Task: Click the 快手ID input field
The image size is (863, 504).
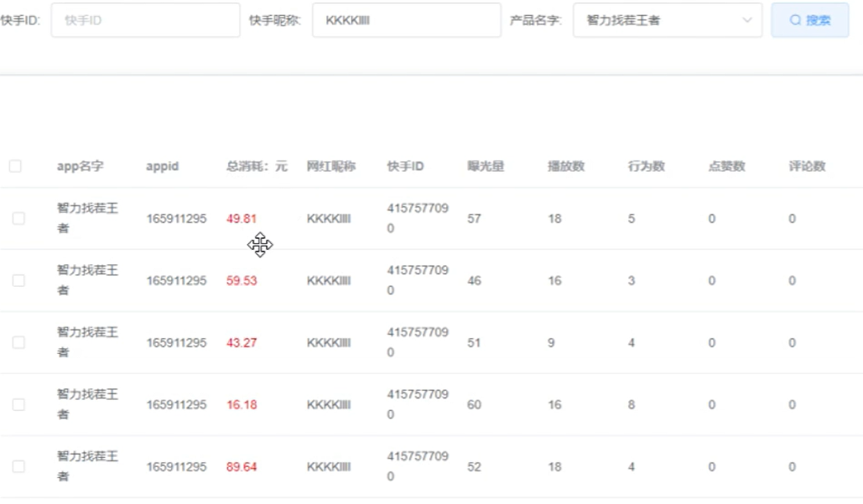Action: point(145,20)
